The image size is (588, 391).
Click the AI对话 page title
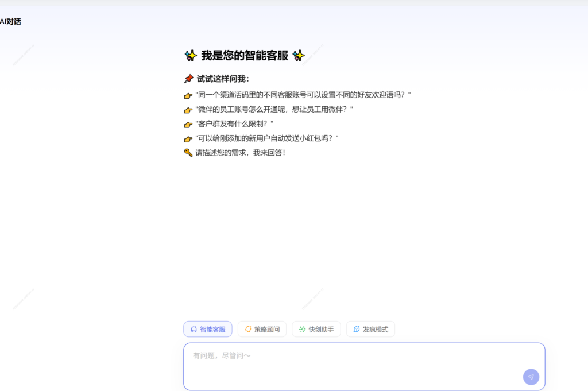(10, 22)
